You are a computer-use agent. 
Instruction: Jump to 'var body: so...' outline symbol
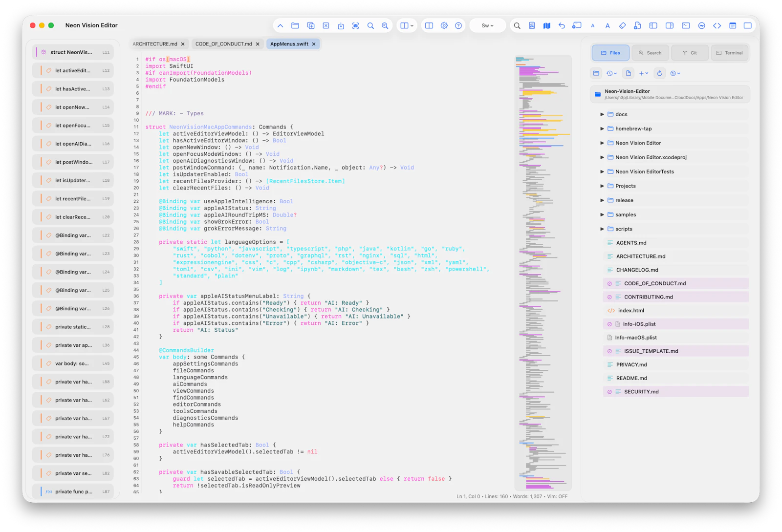(x=73, y=363)
